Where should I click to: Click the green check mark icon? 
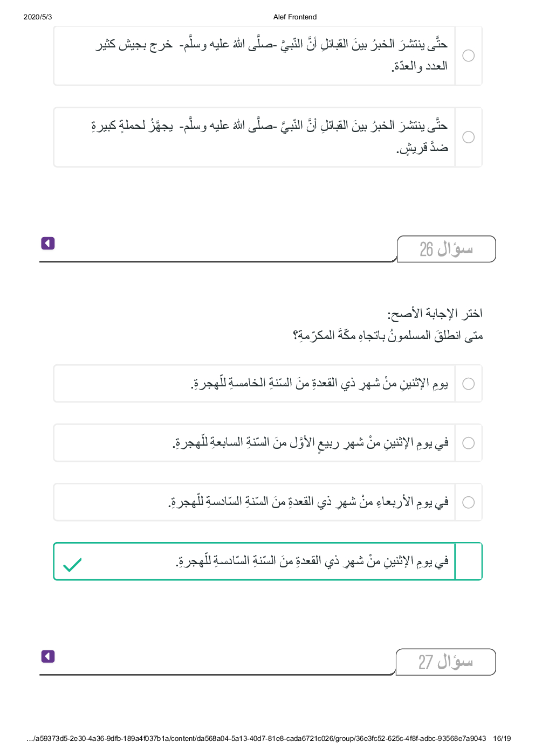point(72,564)
